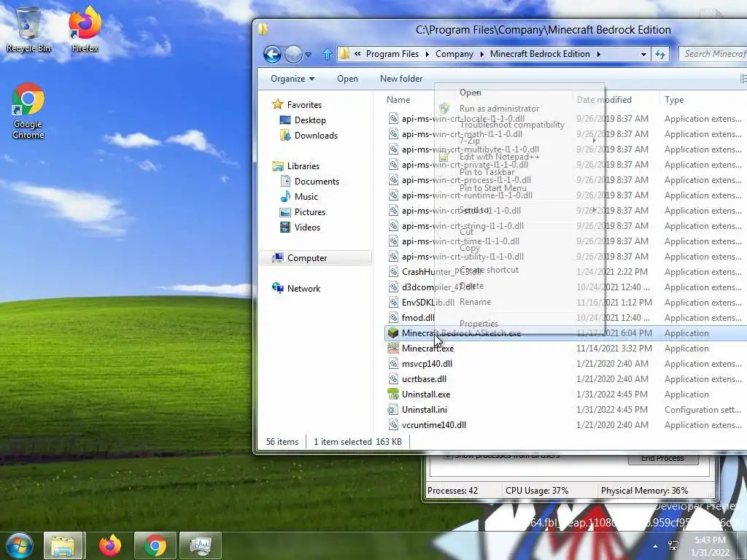
Task: Open Pictures library
Action: pyautogui.click(x=309, y=212)
